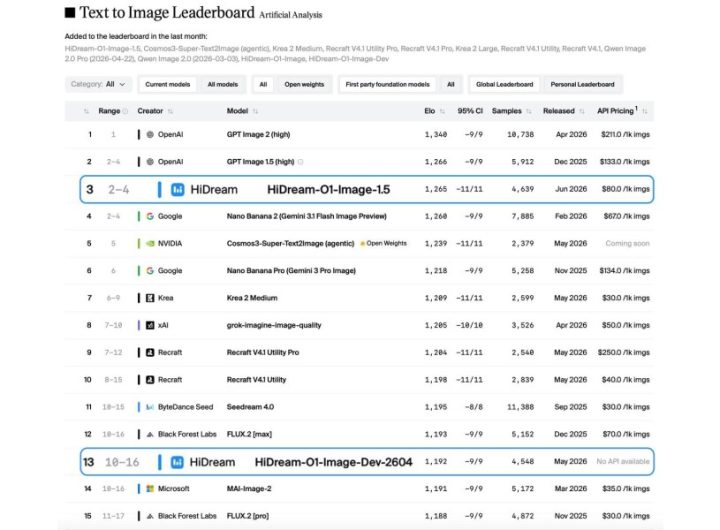Click the Microsoft logo beside MAI-Image-2
The image size is (720, 530).
click(x=150, y=489)
